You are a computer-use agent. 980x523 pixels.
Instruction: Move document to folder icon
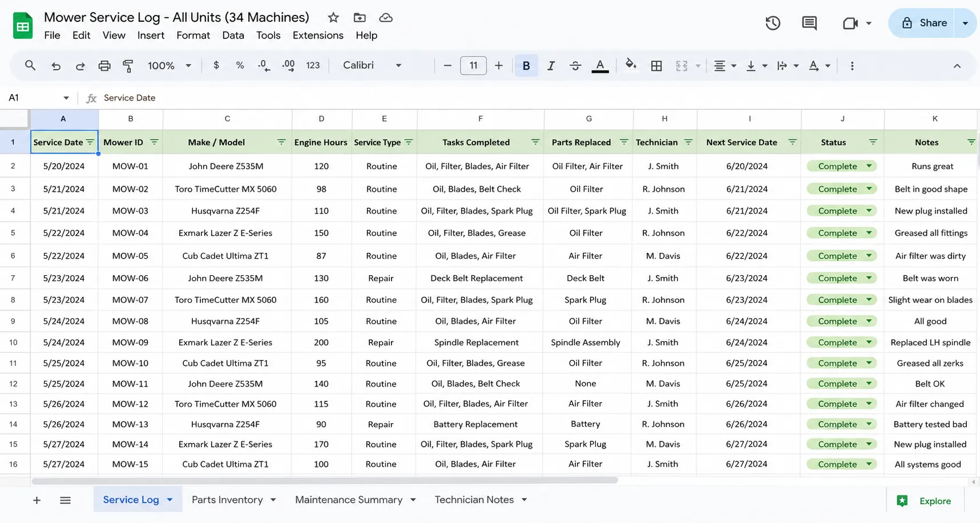[x=360, y=18]
